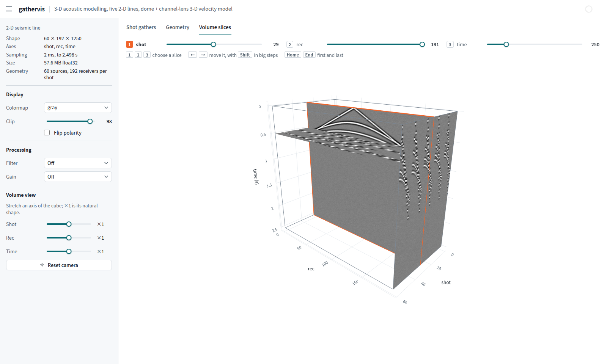Adjust the Shot stretch slider
The width and height of the screenshot is (607, 364).
coord(69,224)
